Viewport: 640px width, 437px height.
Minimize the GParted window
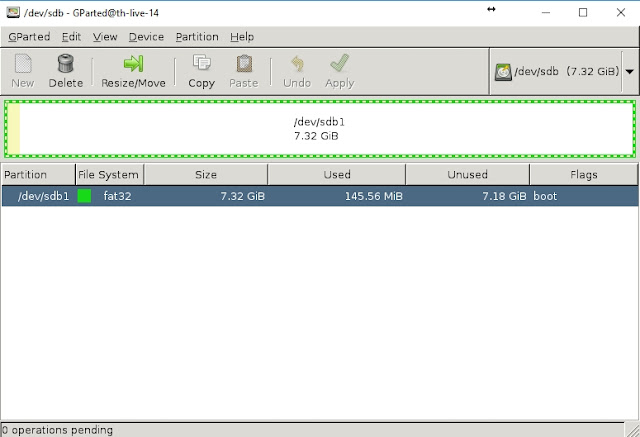point(546,13)
